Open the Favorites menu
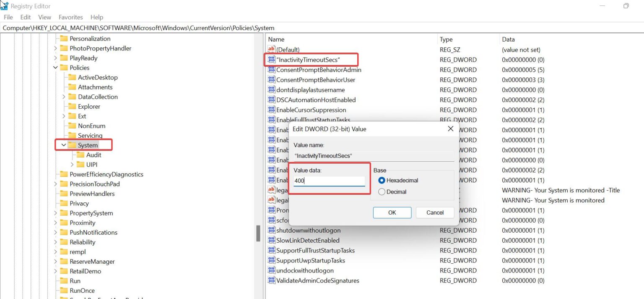This screenshot has width=644, height=299. [x=70, y=17]
